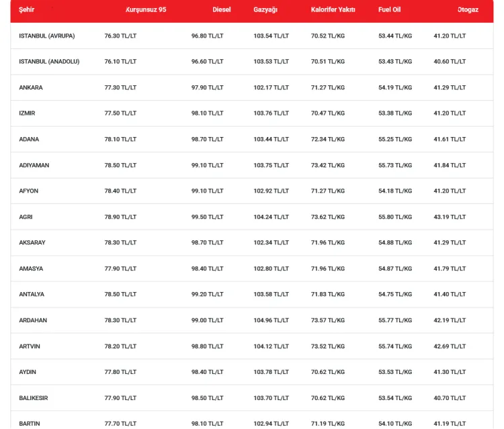The height and width of the screenshot is (429, 504).
Task: Select ANTALYA's Gazyağı price 103.58 TL/LT
Action: 271,294
